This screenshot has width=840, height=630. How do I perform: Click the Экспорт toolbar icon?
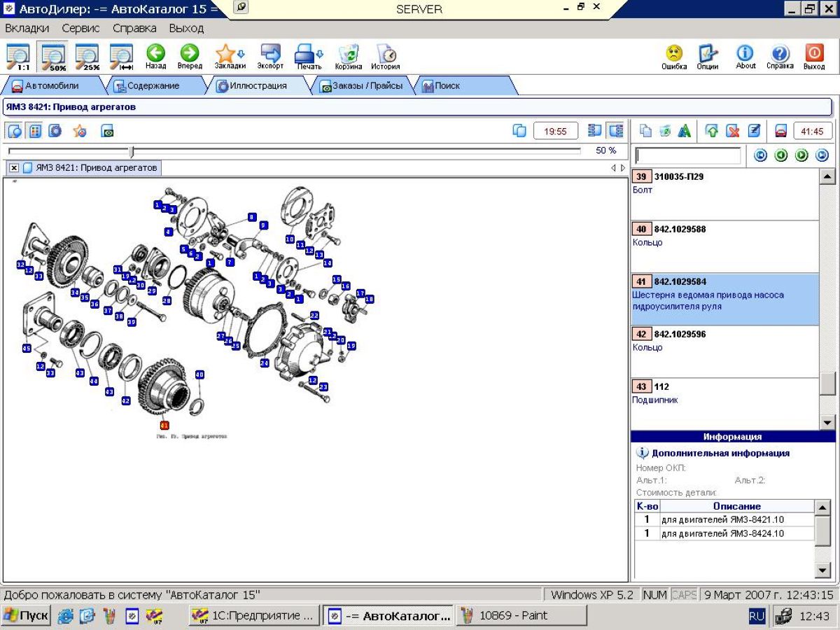click(x=270, y=57)
